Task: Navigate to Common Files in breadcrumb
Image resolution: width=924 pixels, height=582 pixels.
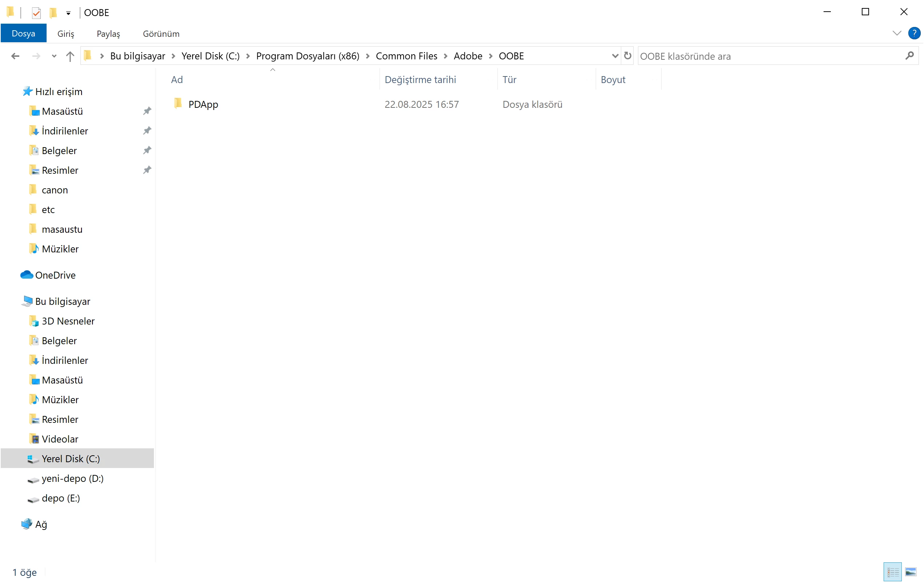Action: [406, 56]
